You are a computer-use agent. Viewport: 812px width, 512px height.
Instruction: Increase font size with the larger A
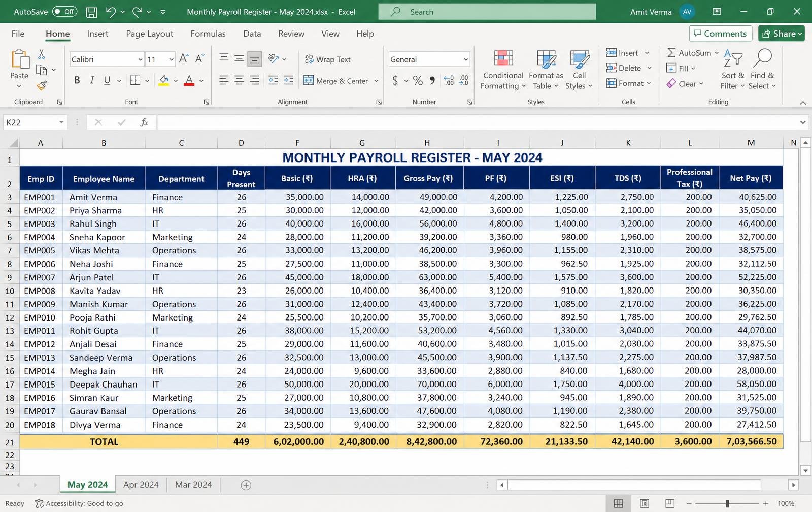click(184, 59)
